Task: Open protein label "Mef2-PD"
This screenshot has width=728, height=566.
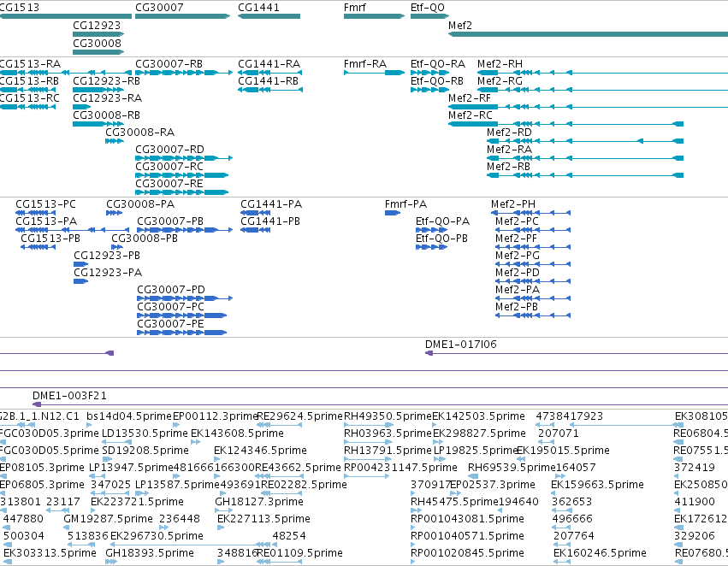Action: pyautogui.click(x=518, y=273)
